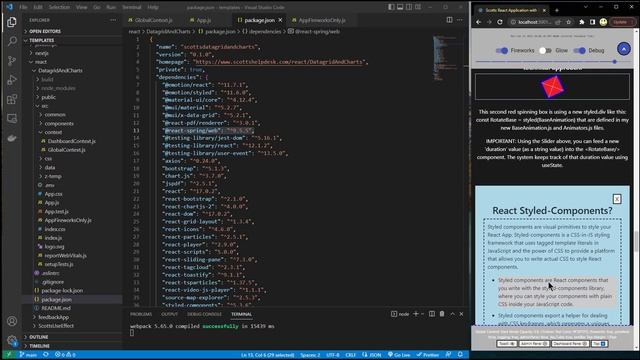Click the sync changes icon in status bar

46,355
